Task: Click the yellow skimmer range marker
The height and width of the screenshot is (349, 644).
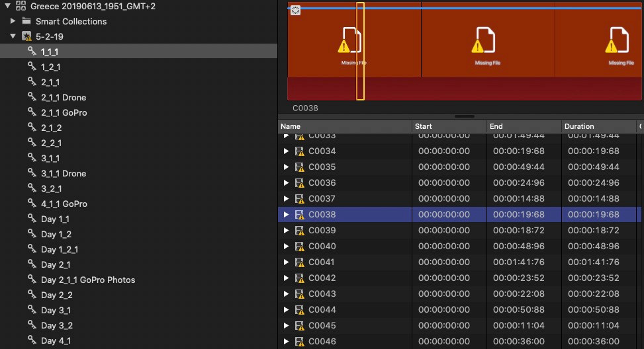Action: [x=360, y=52]
